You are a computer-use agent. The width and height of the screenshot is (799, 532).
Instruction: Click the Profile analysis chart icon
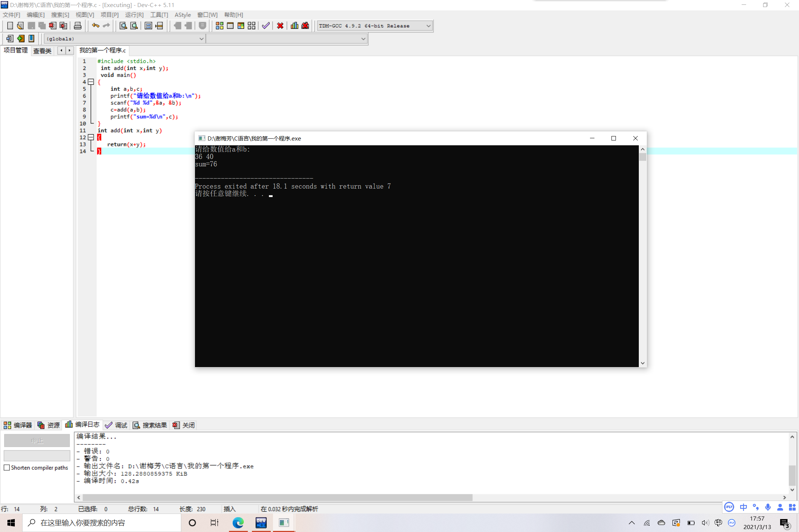(x=294, y=26)
